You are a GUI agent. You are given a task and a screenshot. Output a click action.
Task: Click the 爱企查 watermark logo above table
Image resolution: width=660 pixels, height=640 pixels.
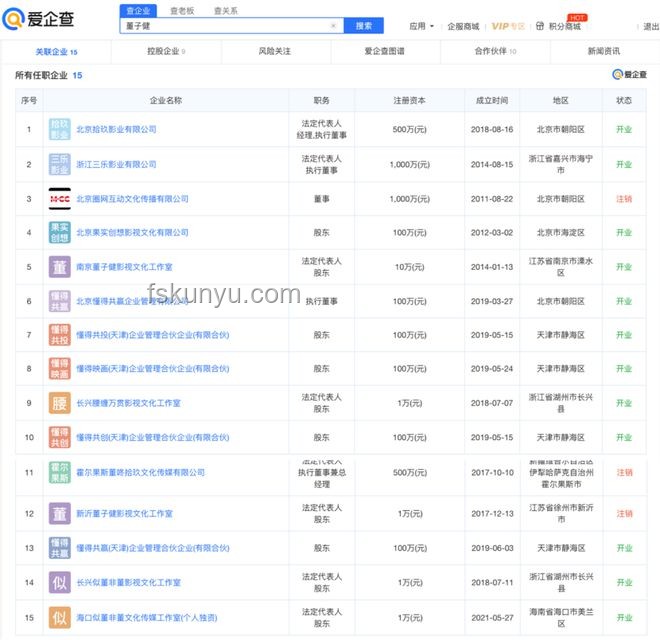click(x=629, y=75)
